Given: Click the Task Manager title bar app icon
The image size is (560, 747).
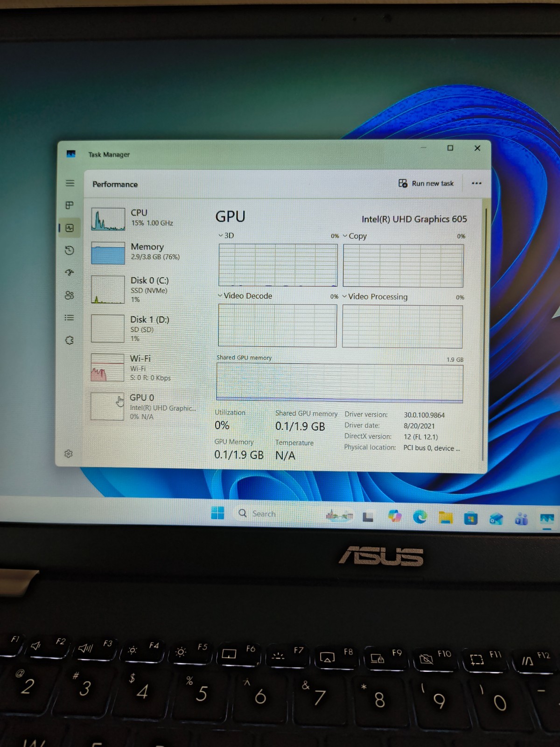Looking at the screenshot, I should point(71,154).
